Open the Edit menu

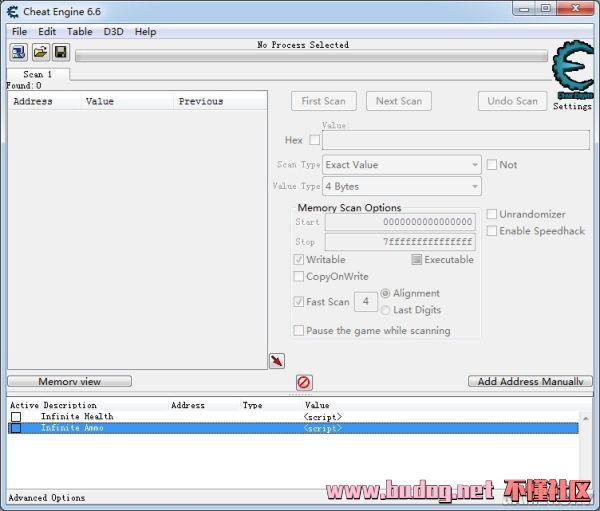pyautogui.click(x=47, y=32)
